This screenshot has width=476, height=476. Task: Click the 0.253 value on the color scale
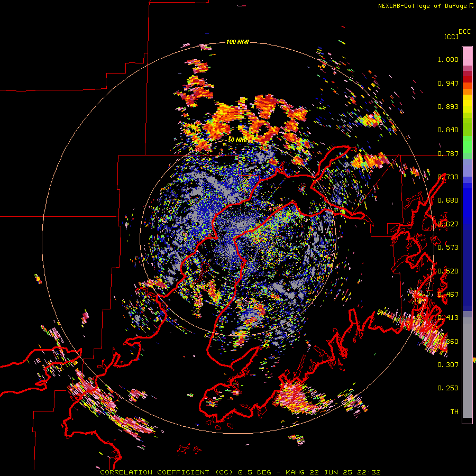448,388
